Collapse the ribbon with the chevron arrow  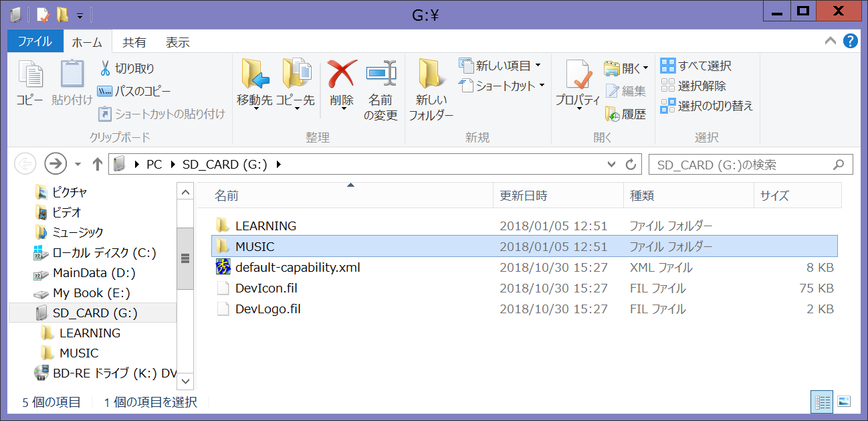830,40
